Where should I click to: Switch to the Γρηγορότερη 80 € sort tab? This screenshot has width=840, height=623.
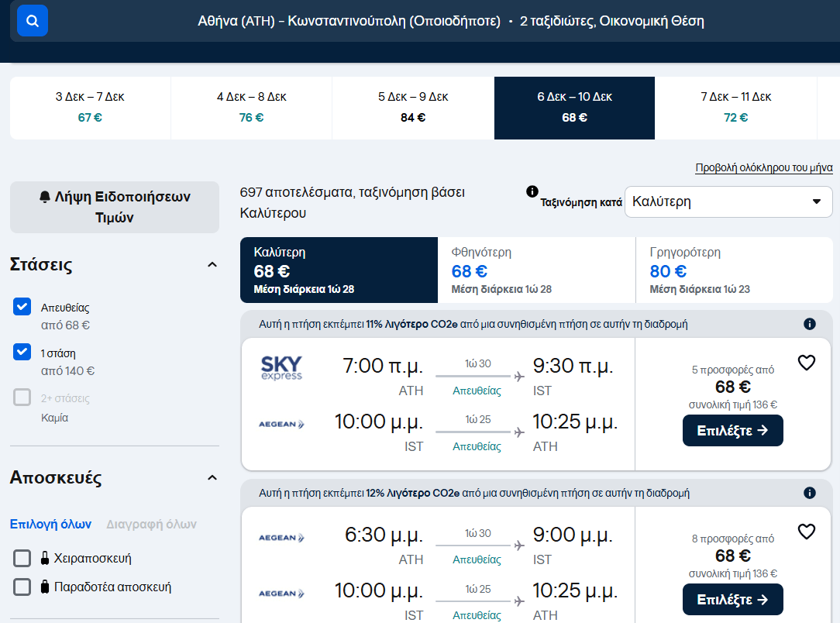tap(734, 270)
